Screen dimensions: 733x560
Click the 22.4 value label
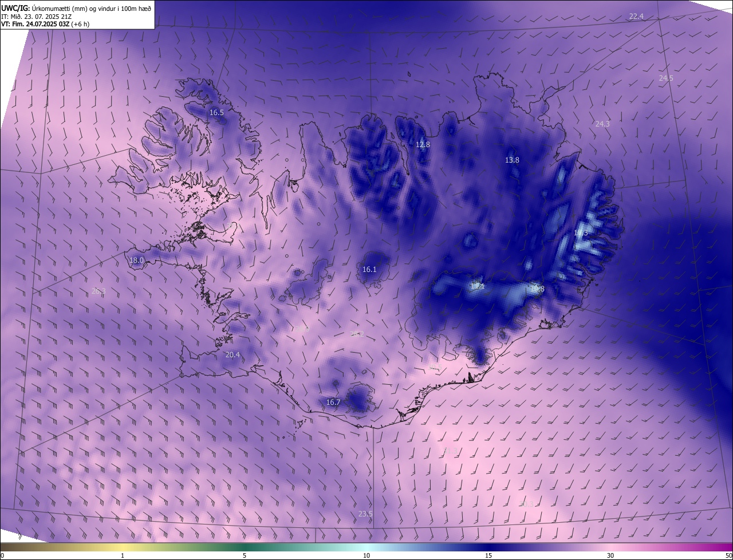pyautogui.click(x=636, y=17)
